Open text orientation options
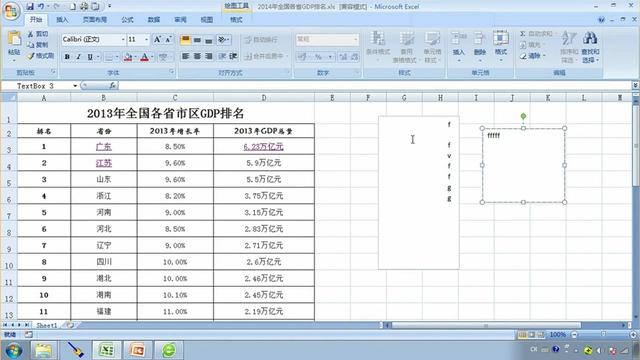640x360 pixels. tap(224, 40)
